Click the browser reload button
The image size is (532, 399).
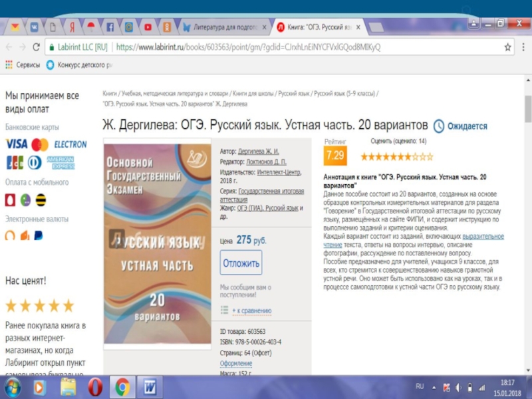[36, 48]
